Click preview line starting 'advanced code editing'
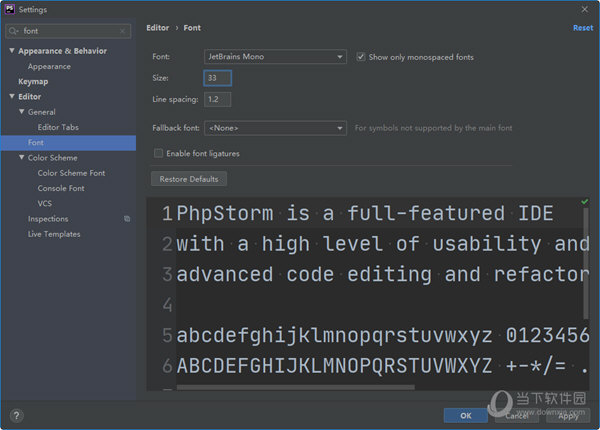 (383, 275)
